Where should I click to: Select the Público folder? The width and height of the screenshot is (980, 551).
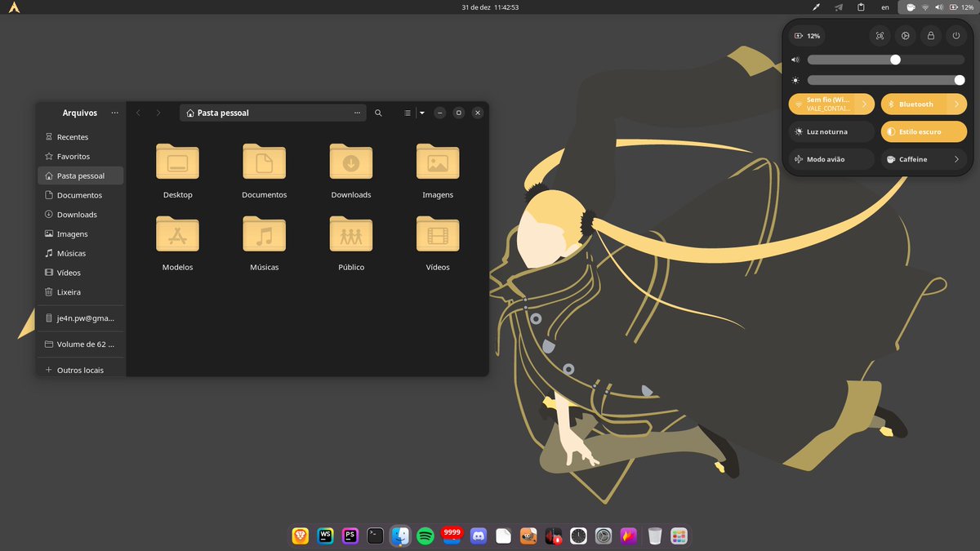click(351, 243)
